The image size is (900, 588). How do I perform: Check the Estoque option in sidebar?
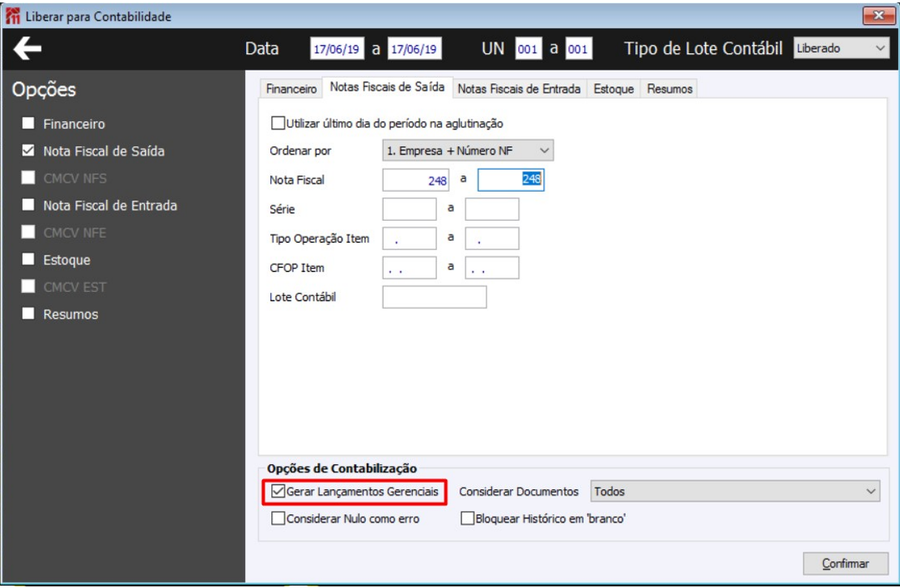(28, 260)
